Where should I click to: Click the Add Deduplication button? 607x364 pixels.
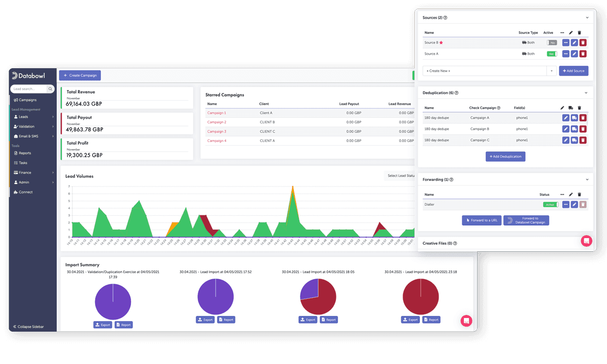pyautogui.click(x=505, y=156)
